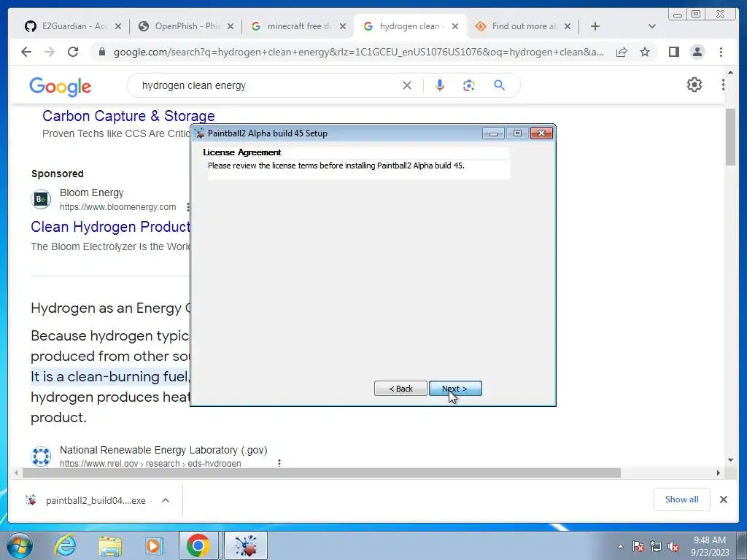Viewport: 747px width, 560px height.
Task: Close the hydrogen clean energy tab
Action: (455, 27)
